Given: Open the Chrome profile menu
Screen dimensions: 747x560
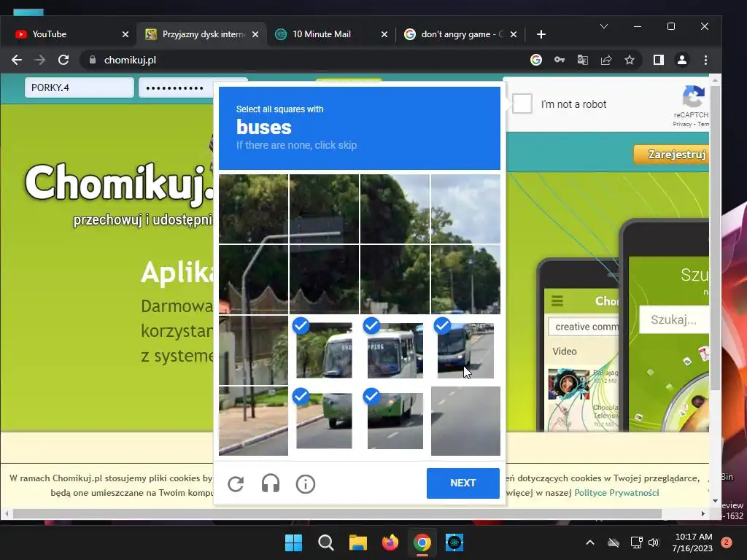Looking at the screenshot, I should [x=682, y=60].
